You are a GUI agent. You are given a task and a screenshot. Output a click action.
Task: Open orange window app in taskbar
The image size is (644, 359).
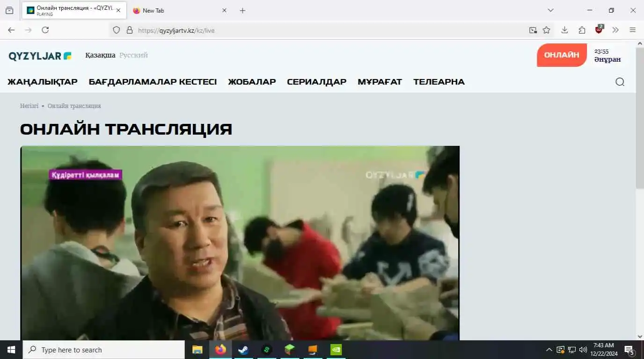[x=313, y=350]
